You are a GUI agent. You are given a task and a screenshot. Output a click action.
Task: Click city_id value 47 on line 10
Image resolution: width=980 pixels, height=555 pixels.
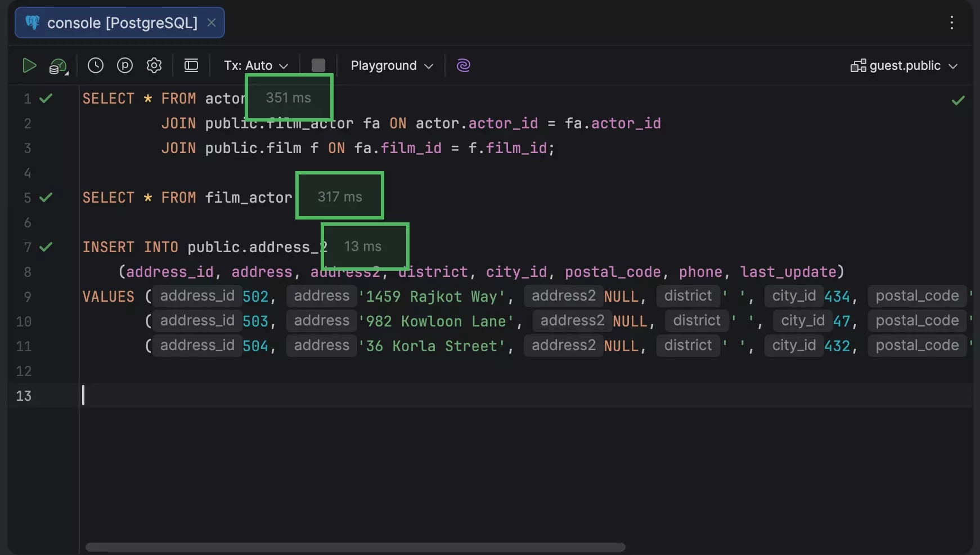[x=842, y=321]
